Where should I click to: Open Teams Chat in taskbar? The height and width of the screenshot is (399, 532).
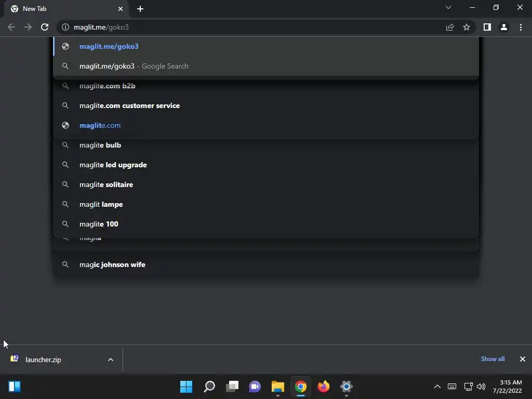255,387
